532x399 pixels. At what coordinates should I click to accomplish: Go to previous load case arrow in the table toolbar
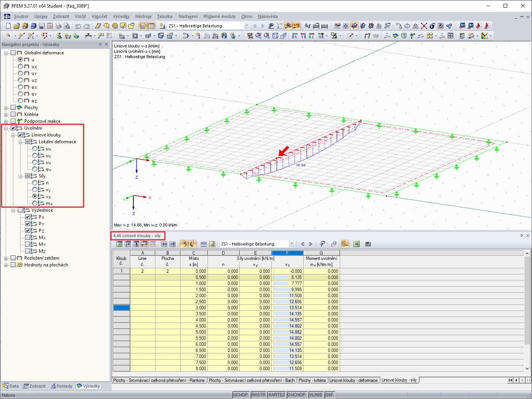(x=302, y=244)
